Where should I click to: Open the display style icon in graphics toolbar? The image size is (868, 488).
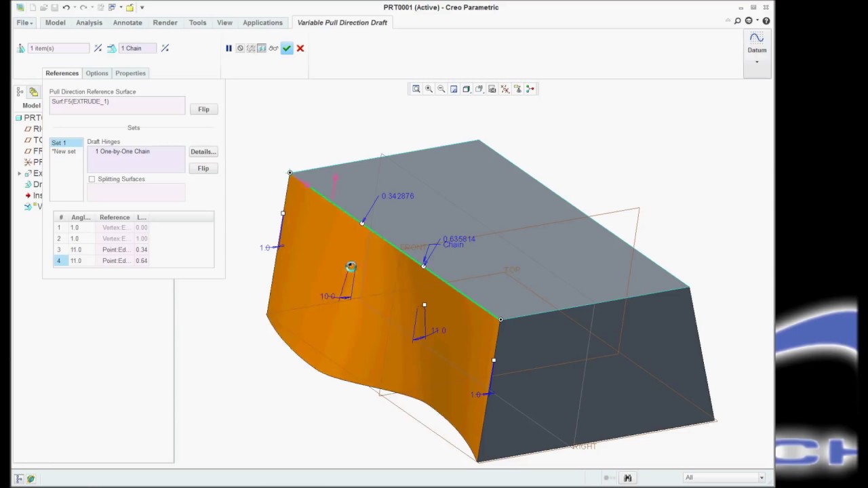pyautogui.click(x=467, y=89)
